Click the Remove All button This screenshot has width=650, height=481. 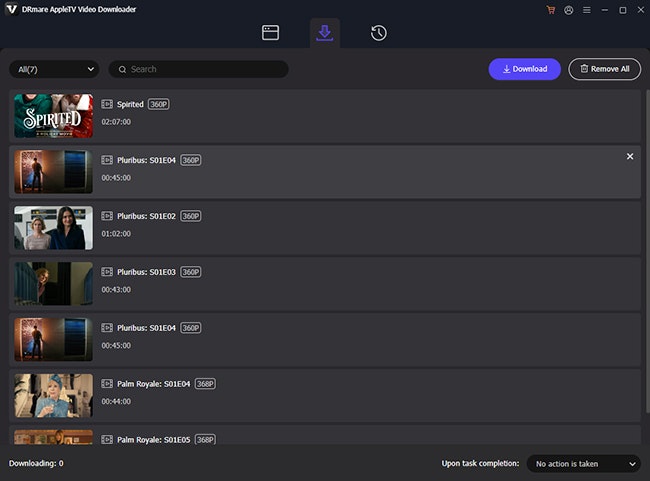(604, 69)
